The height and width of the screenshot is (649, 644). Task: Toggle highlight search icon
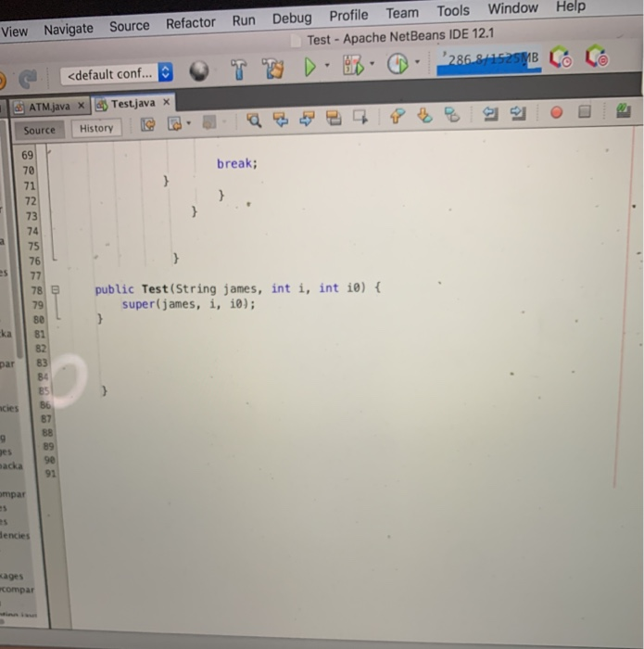(334, 119)
